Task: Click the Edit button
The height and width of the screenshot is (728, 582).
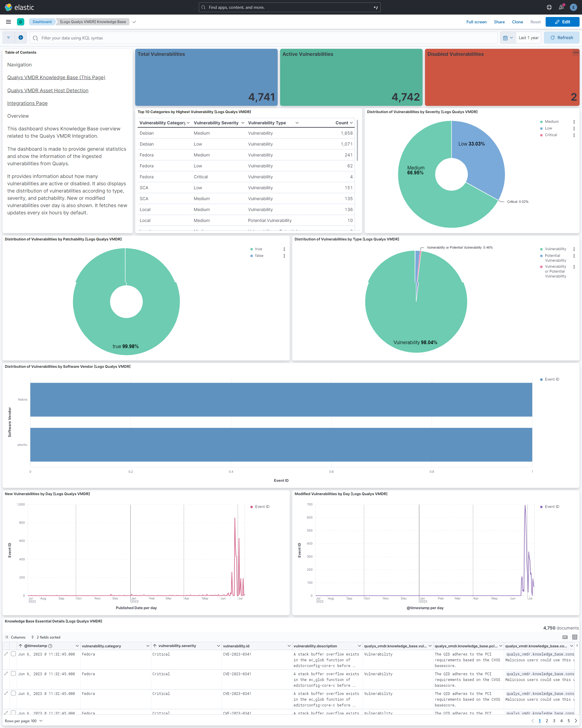Action: (562, 22)
